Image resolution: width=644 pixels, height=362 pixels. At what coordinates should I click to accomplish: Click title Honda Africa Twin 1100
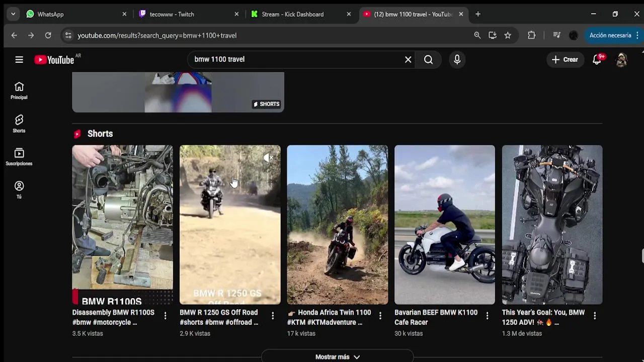pyautogui.click(x=329, y=317)
